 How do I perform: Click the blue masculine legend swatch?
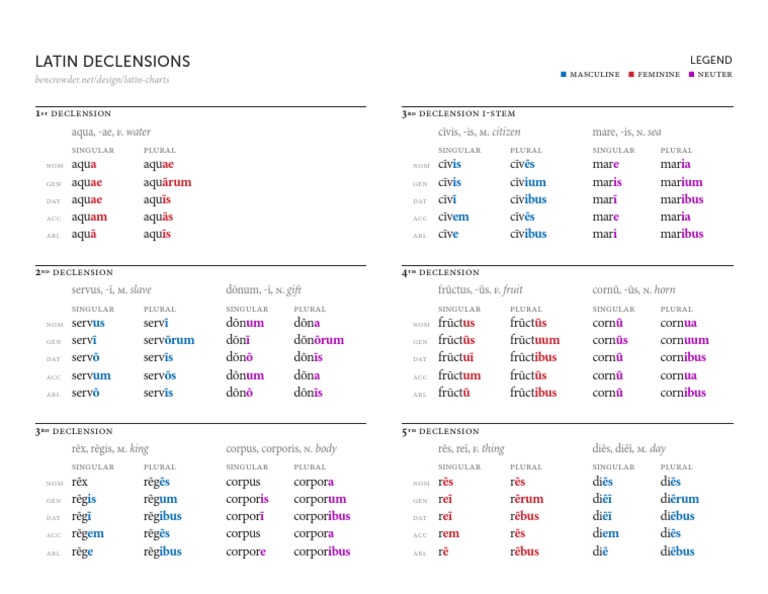(564, 74)
